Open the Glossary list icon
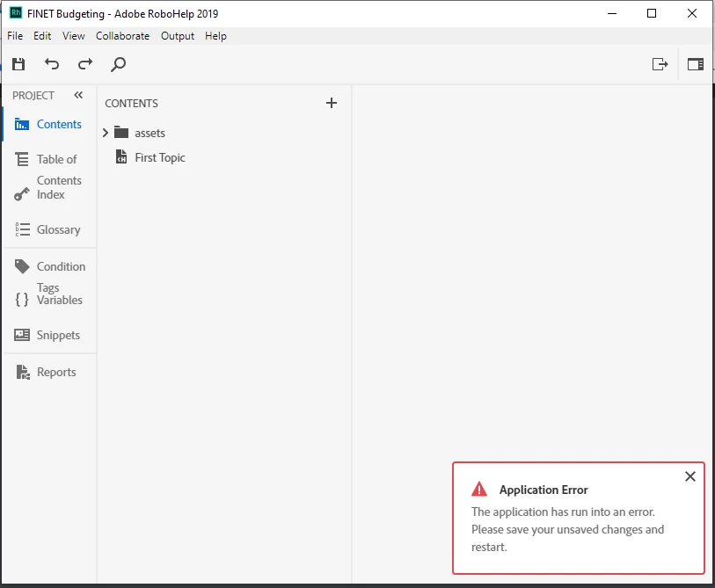715x588 pixels. [22, 229]
